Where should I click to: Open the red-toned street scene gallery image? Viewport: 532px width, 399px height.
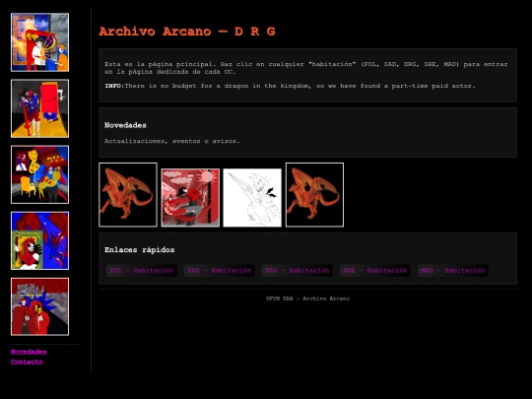point(190,197)
